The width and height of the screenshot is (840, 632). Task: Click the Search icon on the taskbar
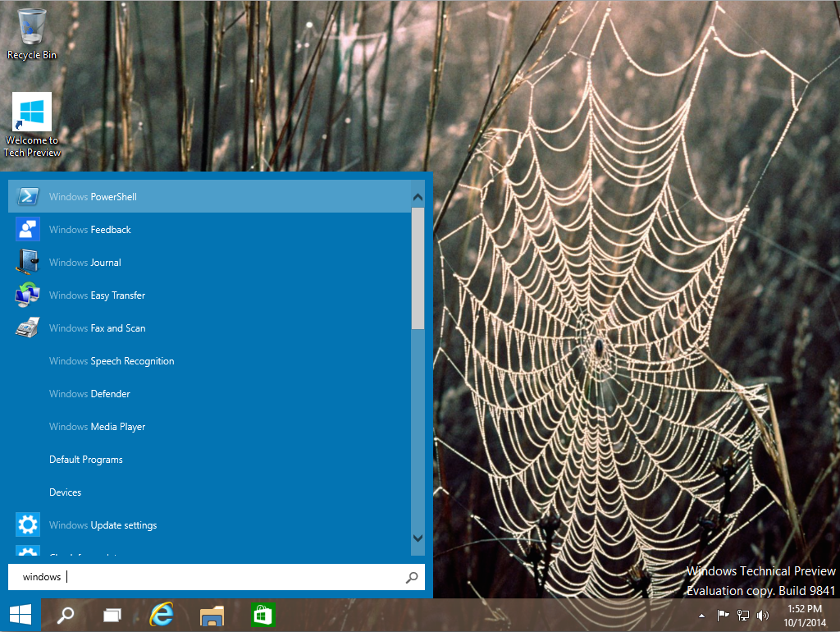coord(66,614)
